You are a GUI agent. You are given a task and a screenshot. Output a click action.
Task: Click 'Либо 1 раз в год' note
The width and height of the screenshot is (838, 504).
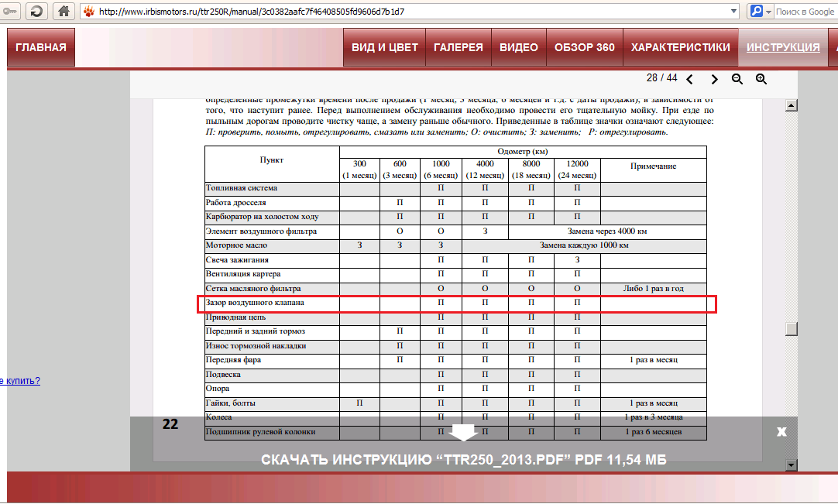point(653,289)
